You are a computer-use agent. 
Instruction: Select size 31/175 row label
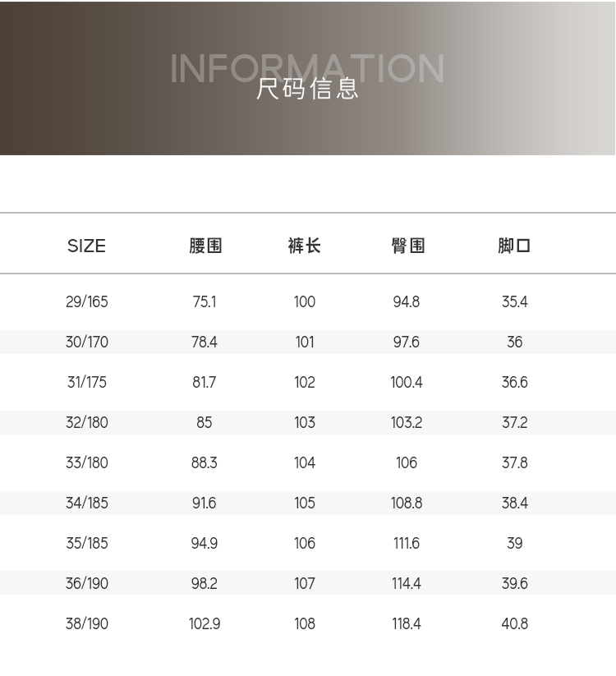click(86, 383)
